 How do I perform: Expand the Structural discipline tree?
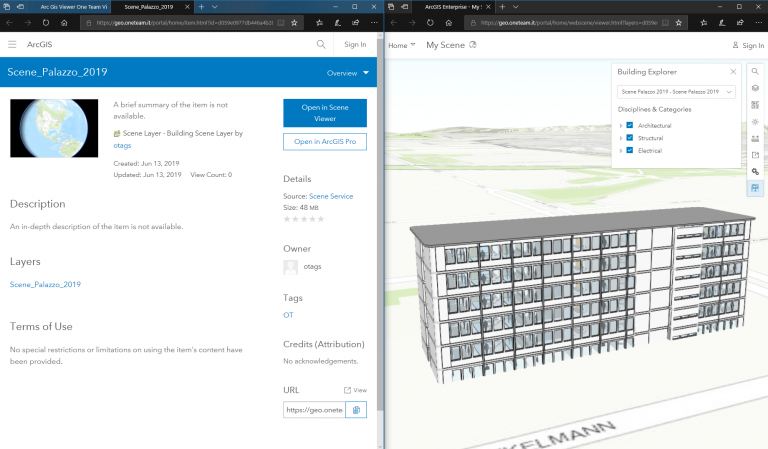tap(621, 138)
